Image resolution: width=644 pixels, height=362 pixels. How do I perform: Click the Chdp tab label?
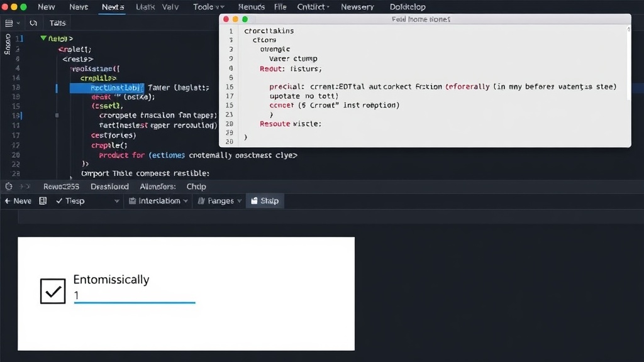click(196, 186)
